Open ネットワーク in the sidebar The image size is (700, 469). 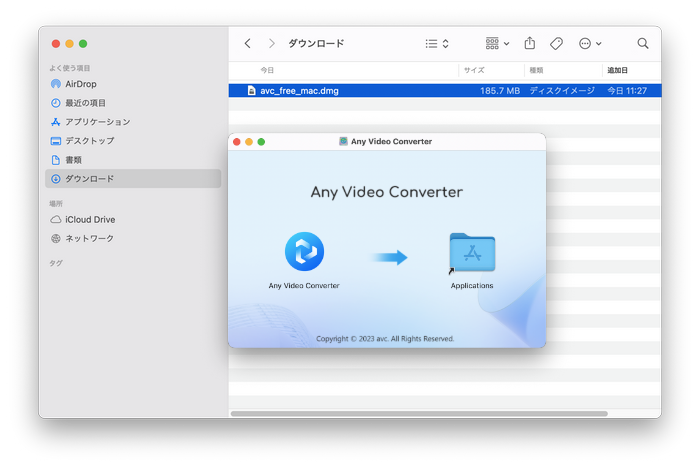[133, 238]
